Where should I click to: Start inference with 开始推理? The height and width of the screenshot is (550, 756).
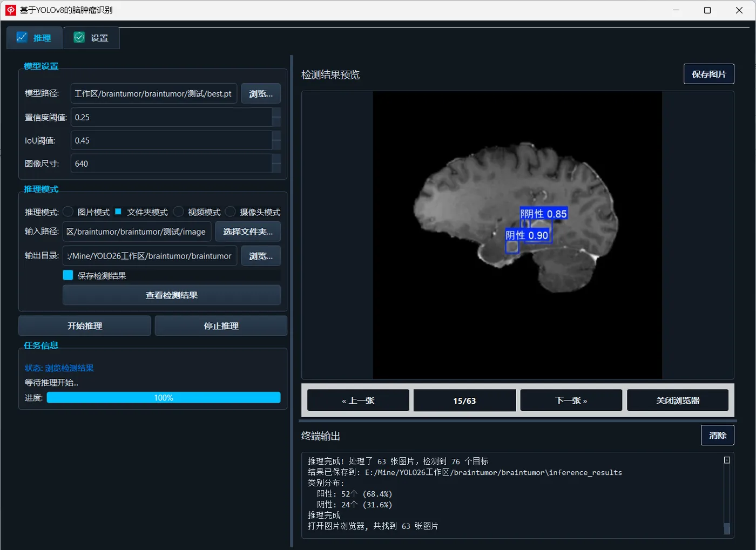(85, 326)
